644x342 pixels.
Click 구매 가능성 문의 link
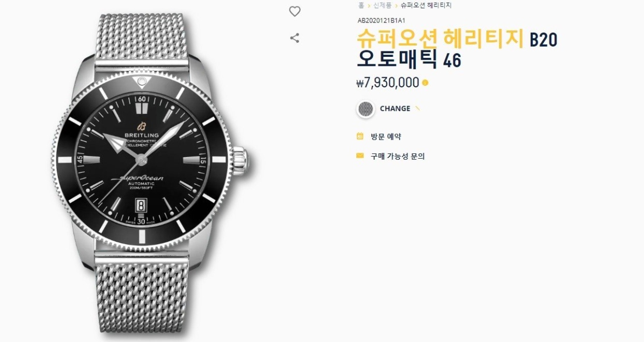[398, 157]
